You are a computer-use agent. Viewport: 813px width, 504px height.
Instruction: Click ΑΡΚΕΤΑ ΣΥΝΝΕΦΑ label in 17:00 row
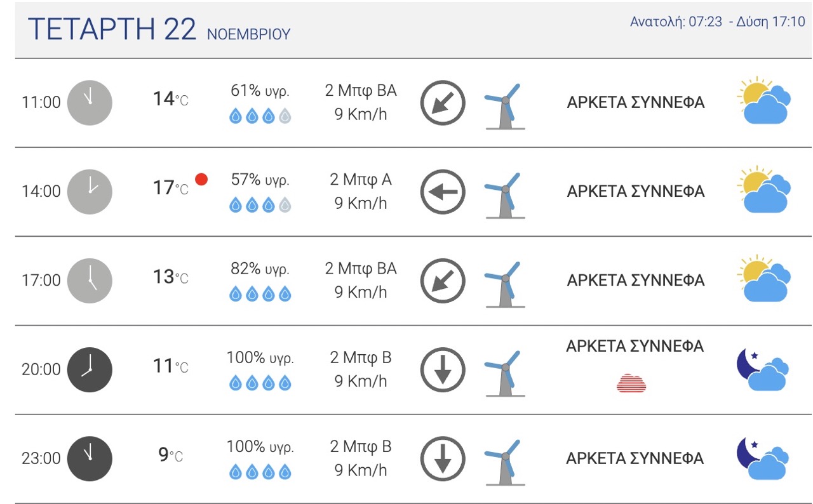(x=635, y=280)
